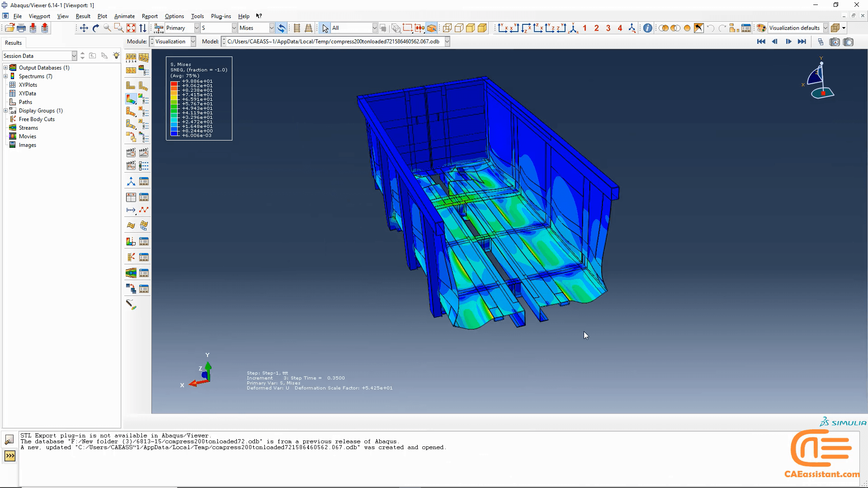The image size is (868, 488).
Task: Click the Plot undeformed shape icon
Action: click(x=131, y=86)
